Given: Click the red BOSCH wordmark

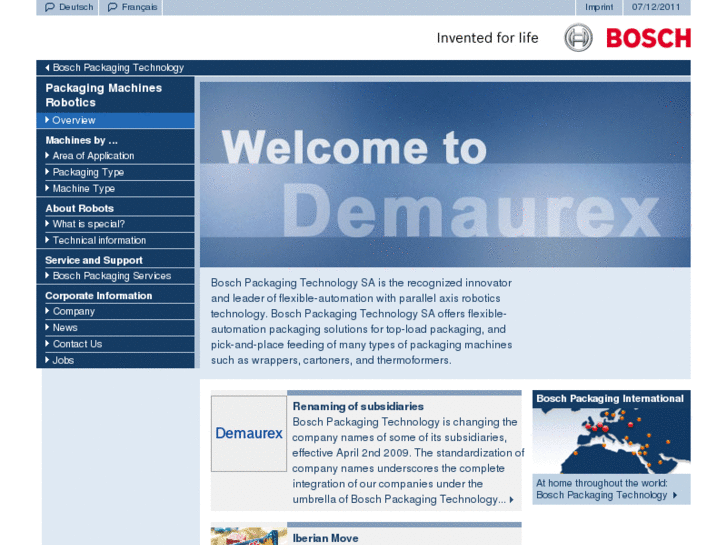Looking at the screenshot, I should [648, 38].
